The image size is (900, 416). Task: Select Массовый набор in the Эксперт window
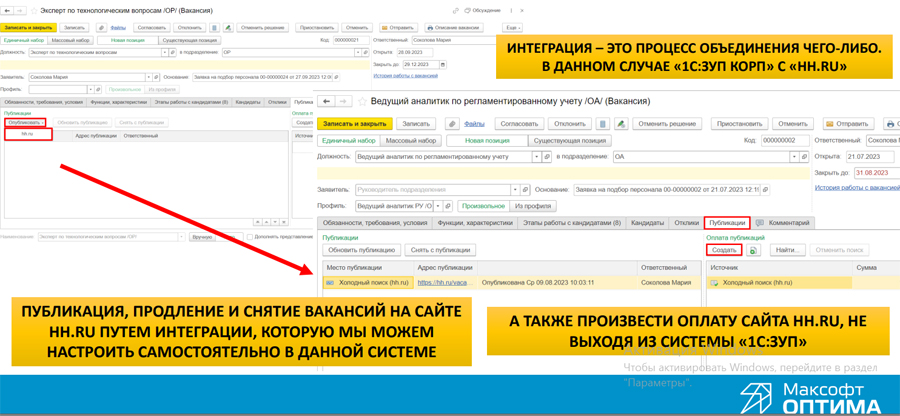70,40
